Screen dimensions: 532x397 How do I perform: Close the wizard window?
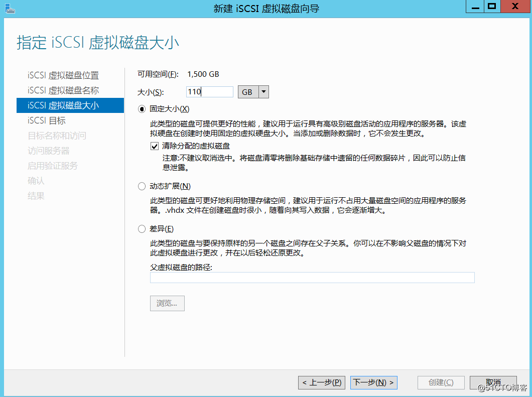coord(515,7)
